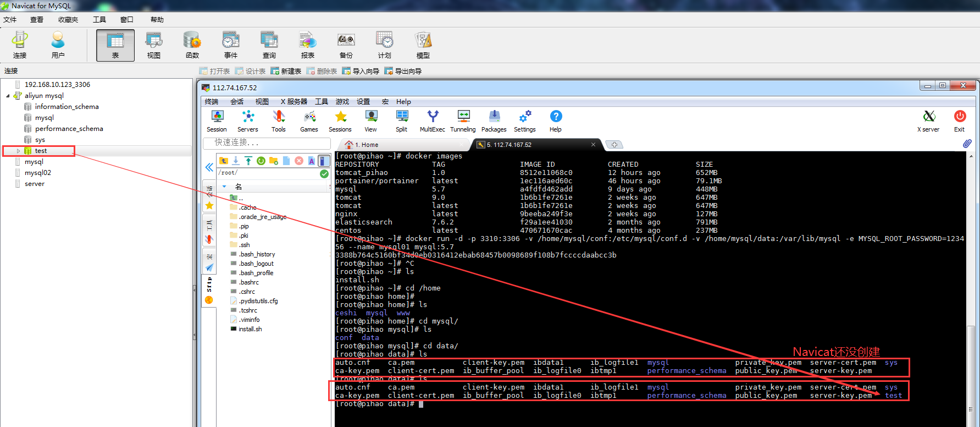980x427 pixels.
Task: Select the 备份 (Backup) toolbar icon
Action: [346, 45]
